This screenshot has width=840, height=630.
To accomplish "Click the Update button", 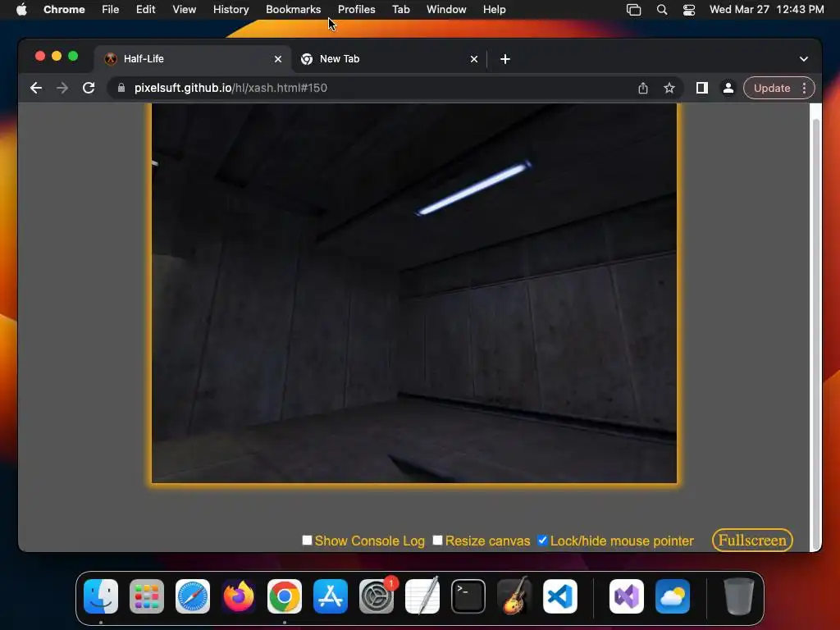I will tap(772, 88).
